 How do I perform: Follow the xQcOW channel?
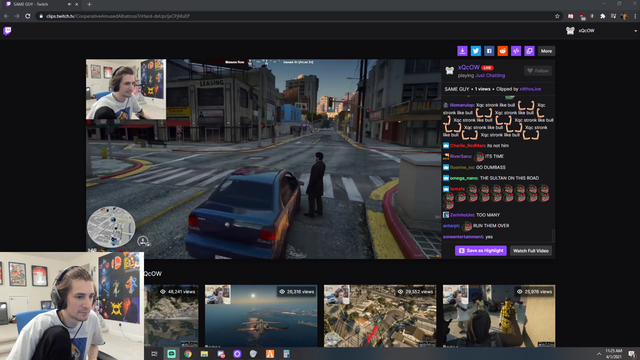point(538,71)
